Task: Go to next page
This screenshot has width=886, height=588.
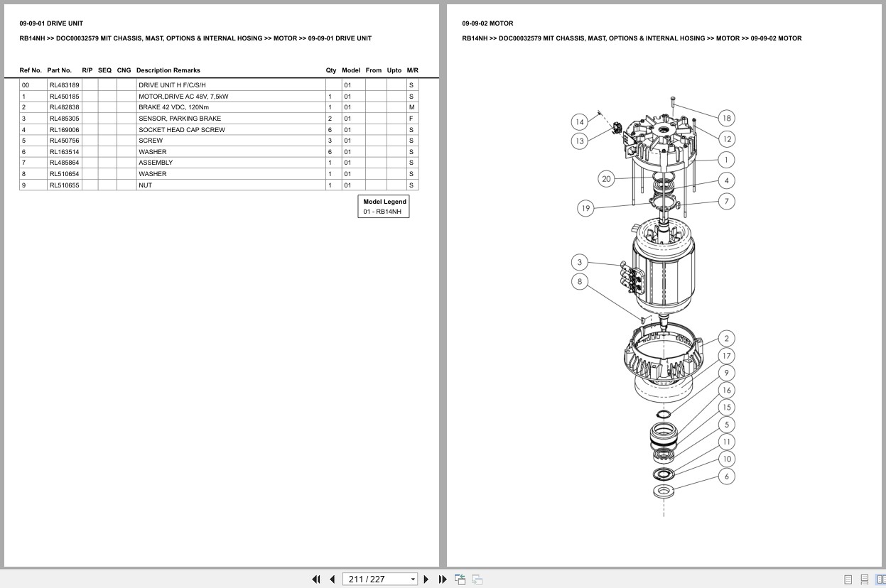Action: (x=426, y=579)
